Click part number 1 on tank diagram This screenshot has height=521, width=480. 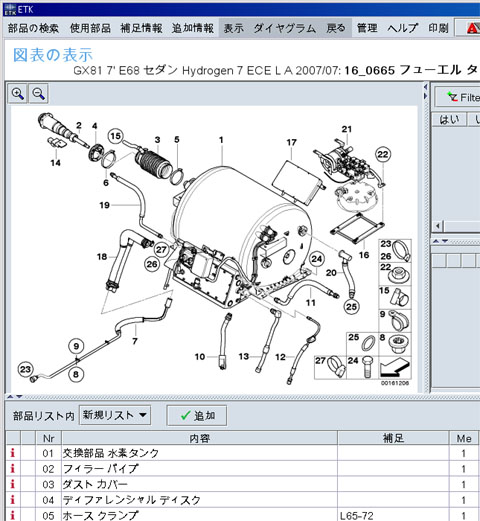221,140
